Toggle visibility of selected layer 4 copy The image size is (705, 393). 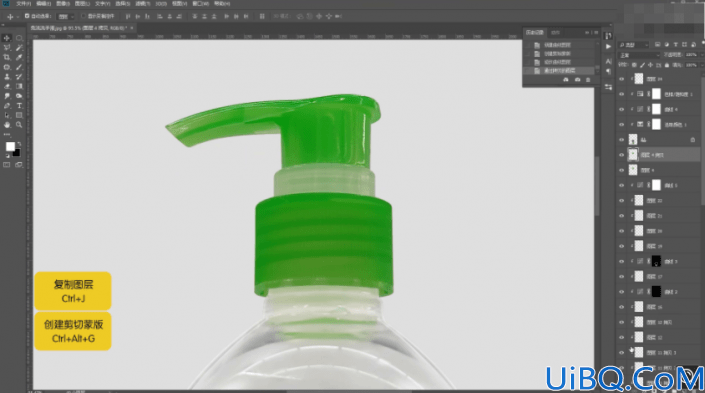coord(622,155)
